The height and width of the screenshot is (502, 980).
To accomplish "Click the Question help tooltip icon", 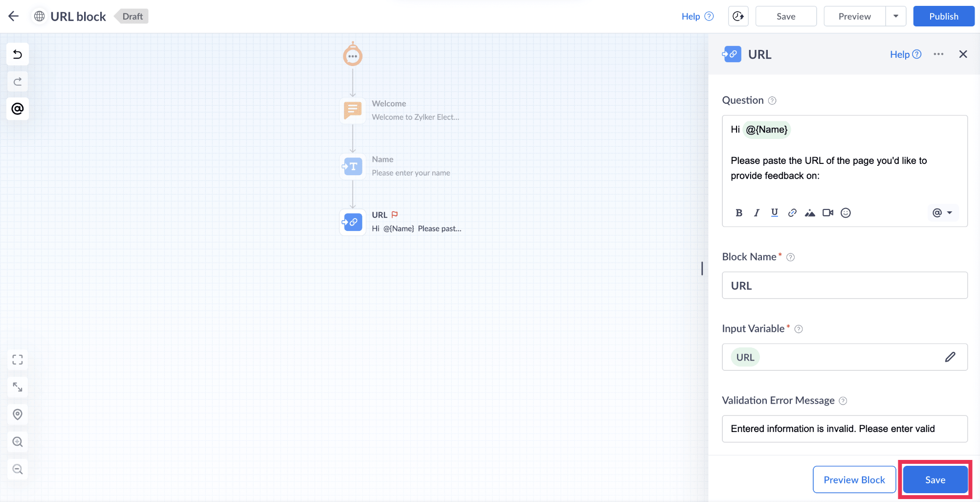I will pos(772,101).
